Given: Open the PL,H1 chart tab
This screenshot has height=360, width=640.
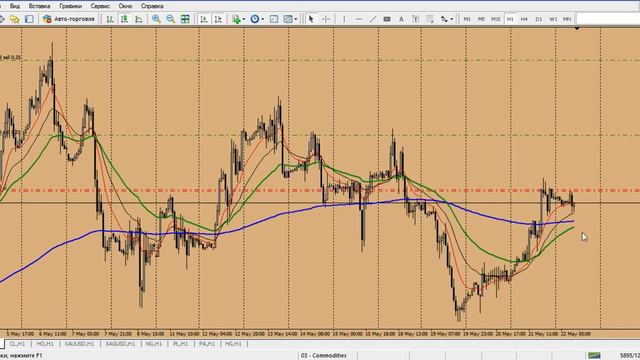Looking at the screenshot, I should [x=180, y=344].
